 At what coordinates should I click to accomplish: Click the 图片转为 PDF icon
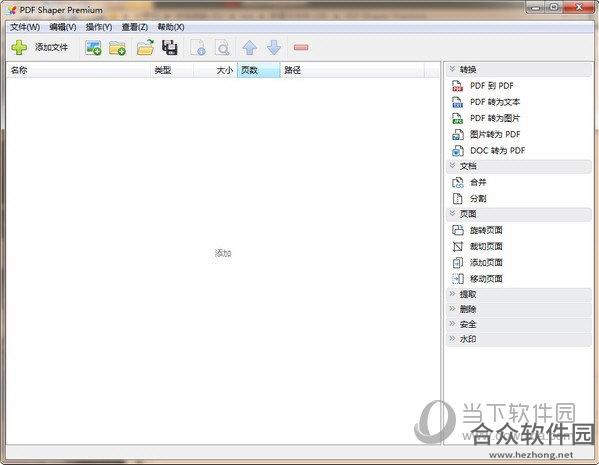click(x=457, y=134)
